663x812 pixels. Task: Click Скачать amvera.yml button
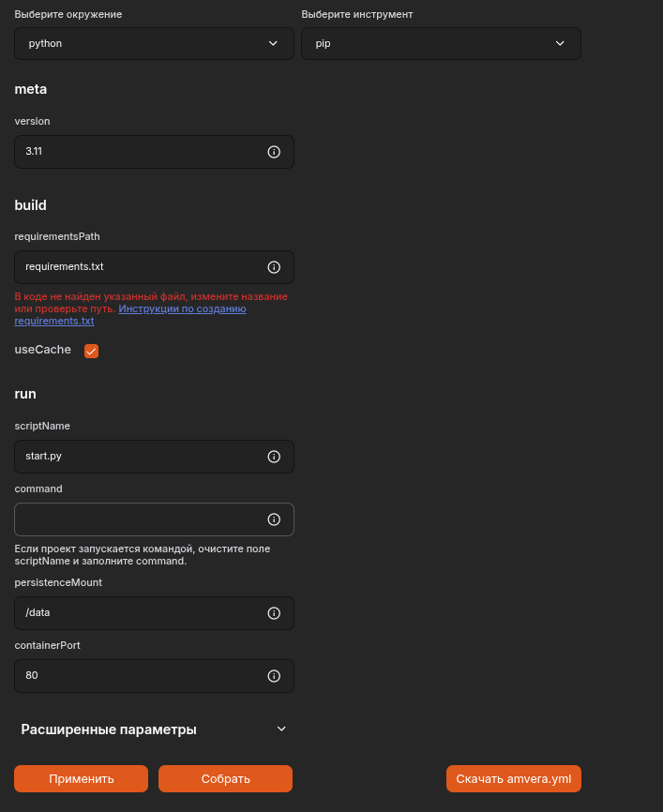tap(514, 779)
